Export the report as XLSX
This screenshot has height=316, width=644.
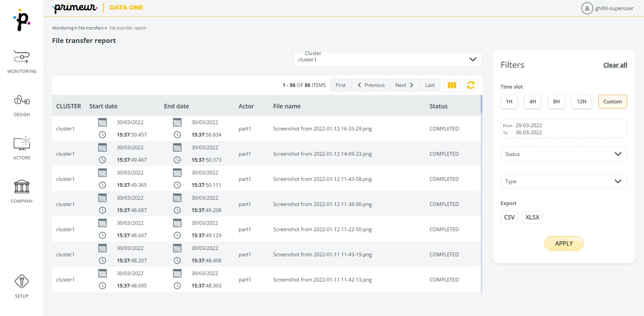532,217
